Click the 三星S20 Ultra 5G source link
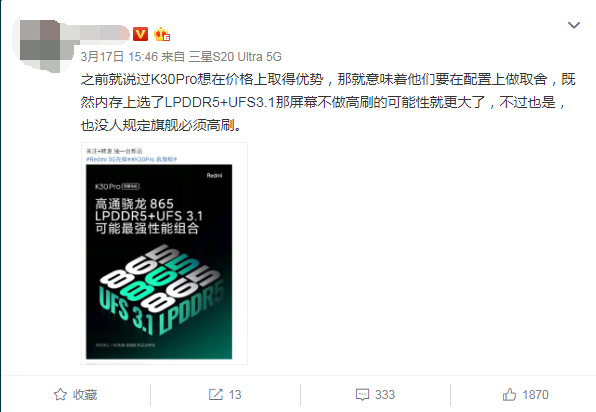 click(235, 57)
